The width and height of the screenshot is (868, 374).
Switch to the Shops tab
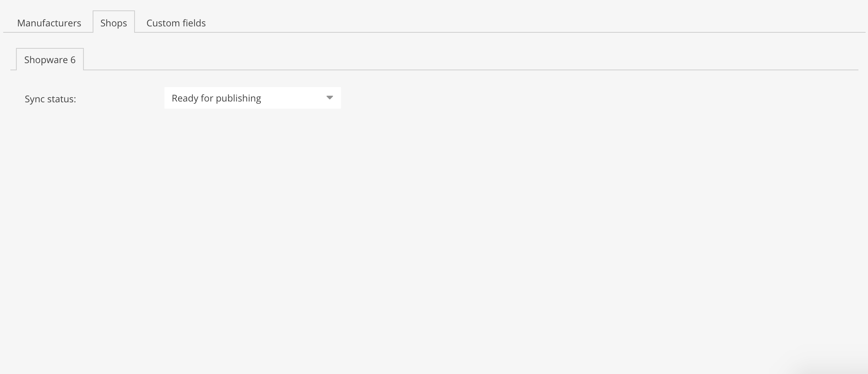114,23
